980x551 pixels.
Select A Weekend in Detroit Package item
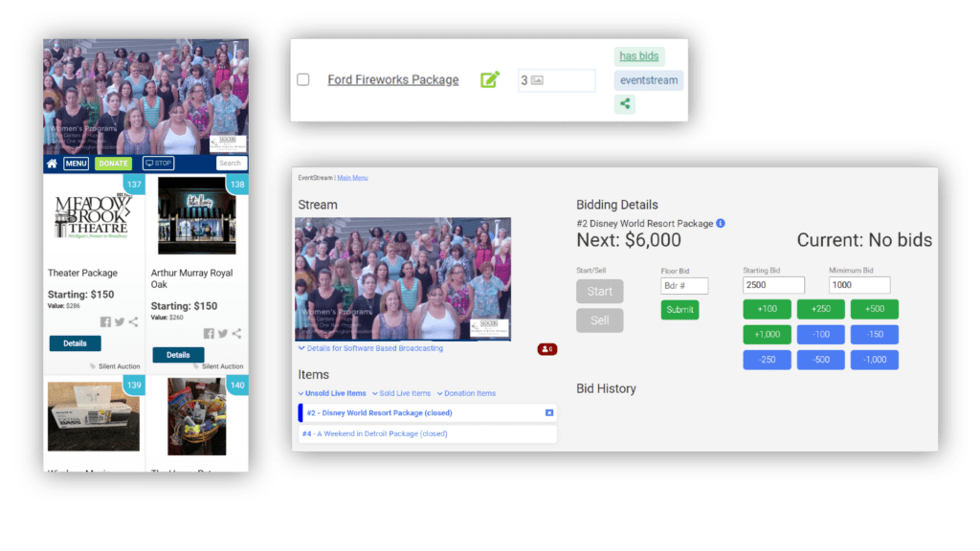374,434
